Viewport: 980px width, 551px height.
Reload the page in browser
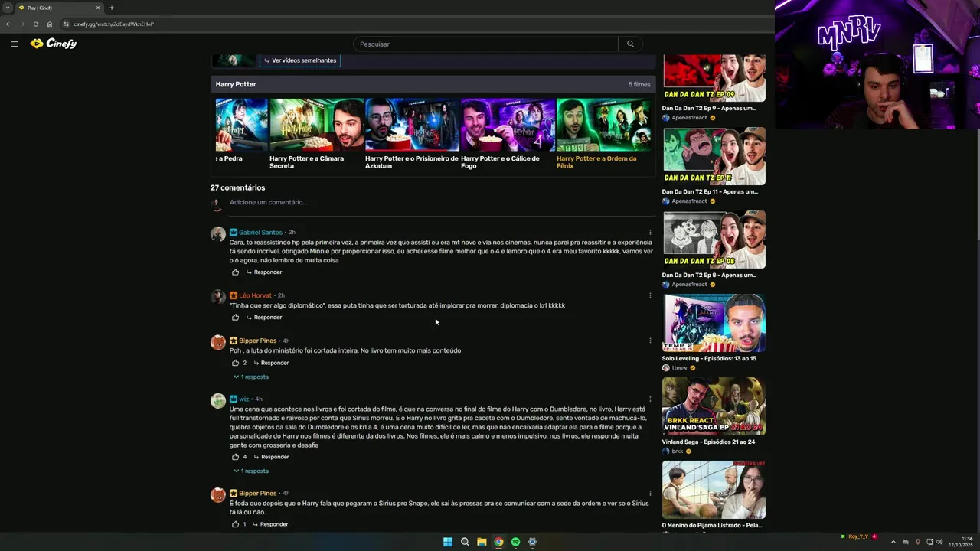(35, 24)
